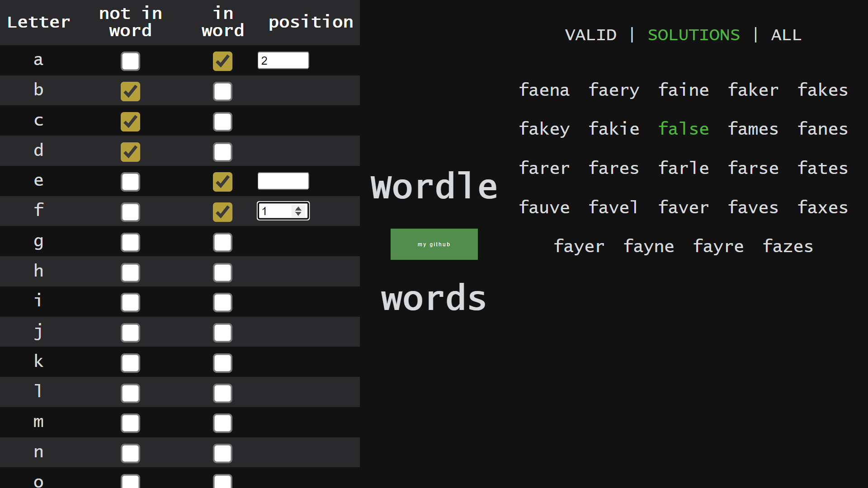Toggle 'in word' checkbox for letter e

click(222, 182)
